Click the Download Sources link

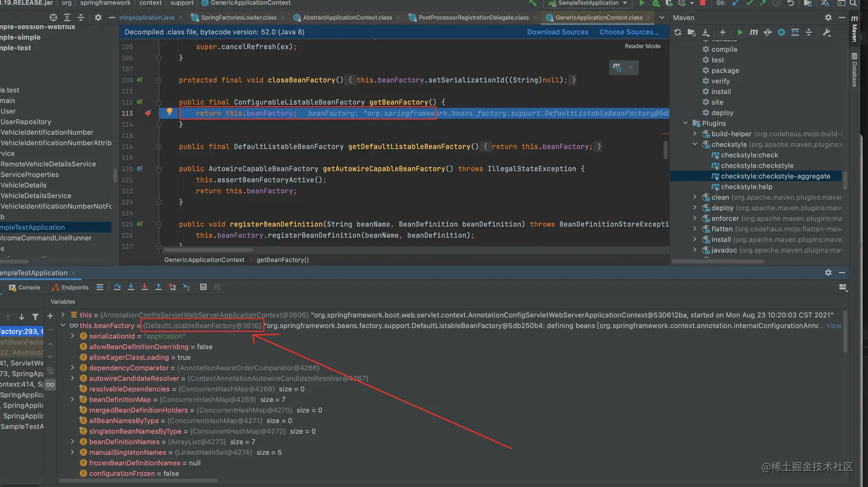tap(557, 32)
